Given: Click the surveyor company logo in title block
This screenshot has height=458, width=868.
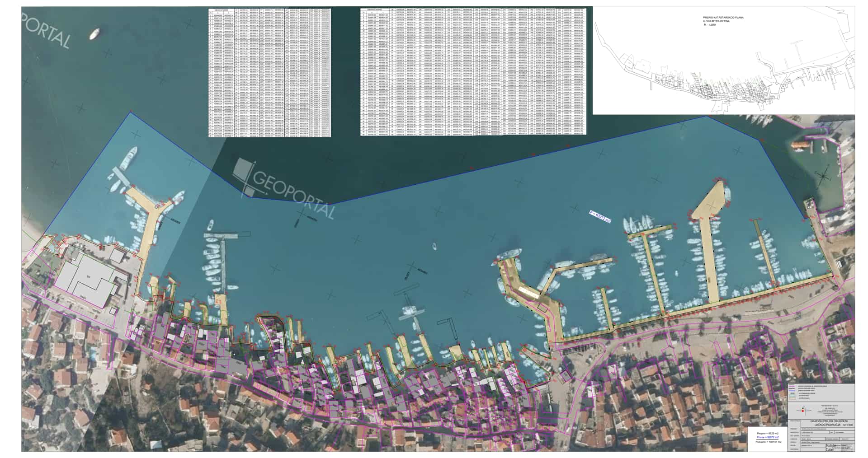Looking at the screenshot, I should [803, 411].
